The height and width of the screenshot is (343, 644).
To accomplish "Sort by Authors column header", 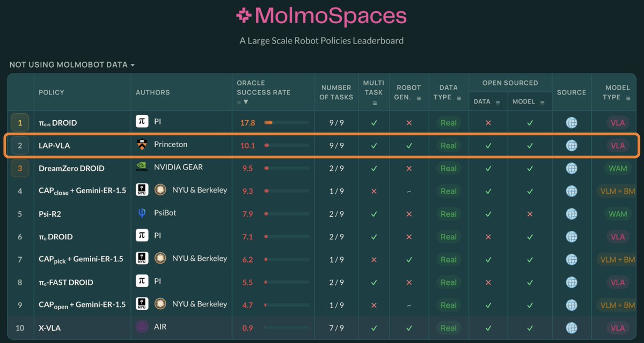I will 153,92.
